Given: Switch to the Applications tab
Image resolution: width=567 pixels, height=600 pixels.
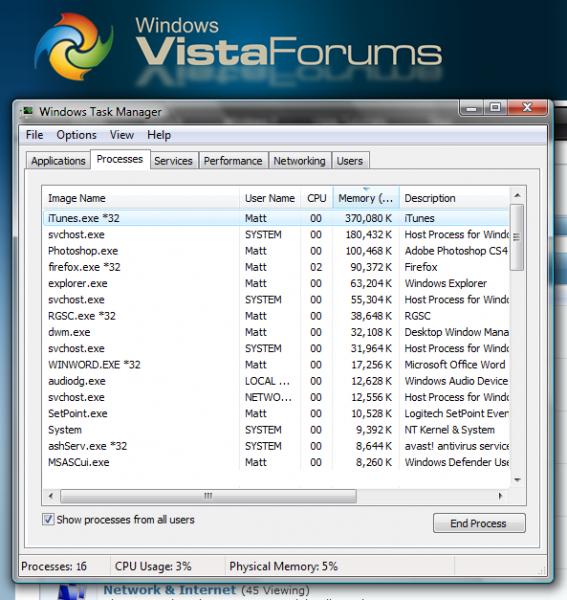Looking at the screenshot, I should (x=58, y=161).
